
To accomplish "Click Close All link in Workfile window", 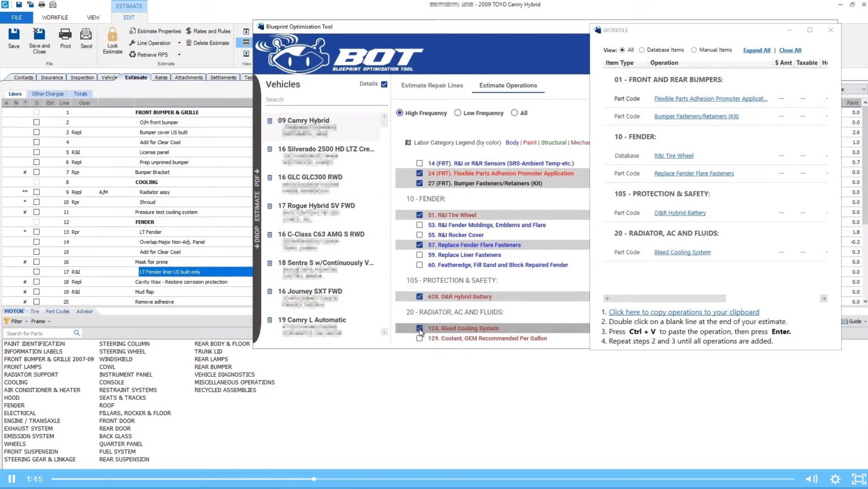I will click(x=790, y=50).
